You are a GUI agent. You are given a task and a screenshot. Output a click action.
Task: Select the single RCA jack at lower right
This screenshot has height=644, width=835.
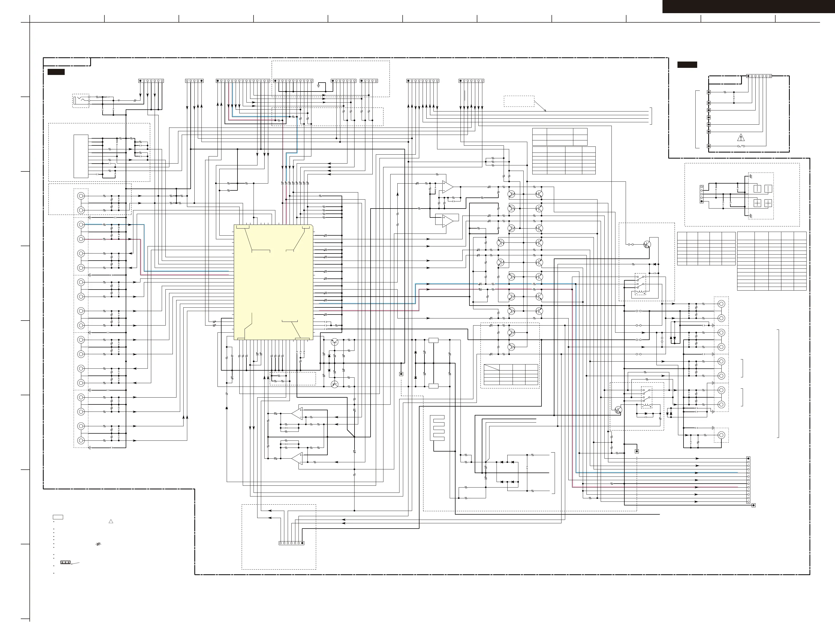pos(721,435)
